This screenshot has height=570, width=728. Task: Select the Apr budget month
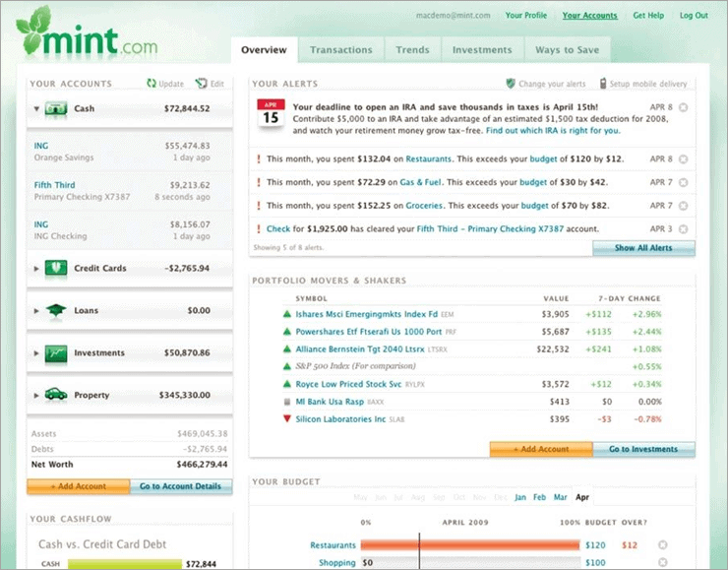pos(582,497)
